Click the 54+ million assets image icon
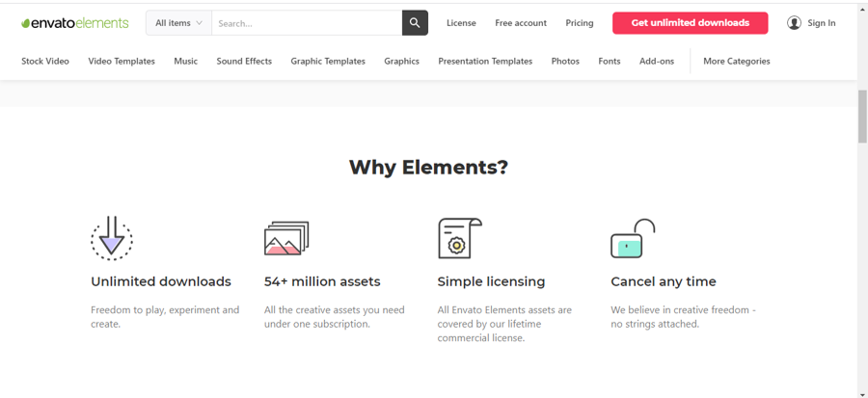 coord(286,238)
